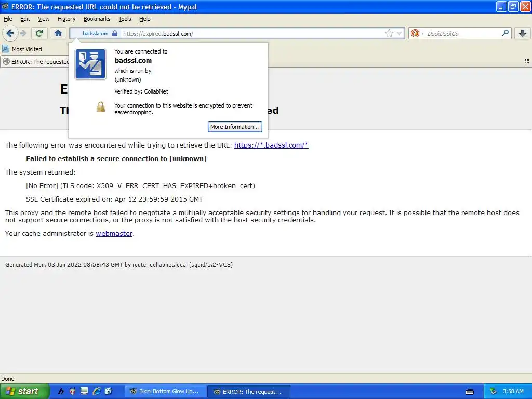
Task: Restore down the Mypal browser window
Action: tap(513, 6)
